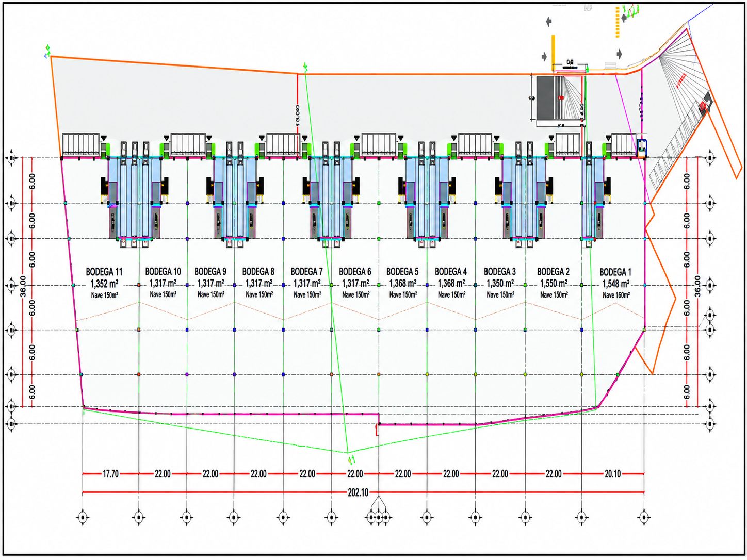Click the "BODEGA 9" warehouse label
This screenshot has height=560, width=747.
(x=210, y=271)
